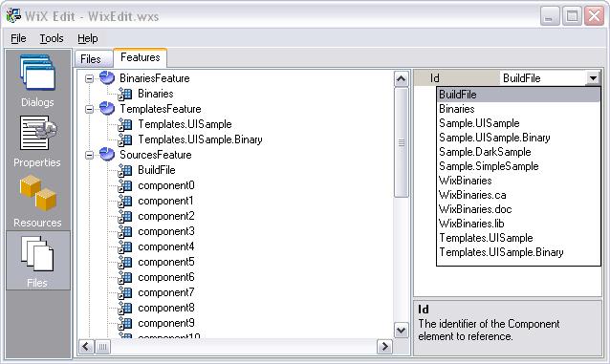Screen dimensions: 610x364
Task: Click the Templates.UISample component icon
Action: (x=125, y=124)
